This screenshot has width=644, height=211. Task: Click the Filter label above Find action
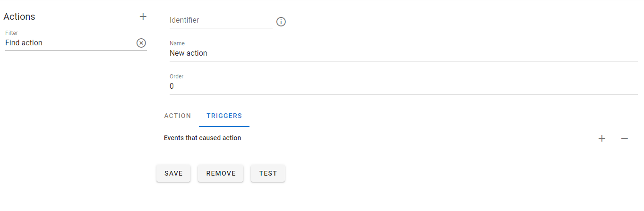coord(11,33)
